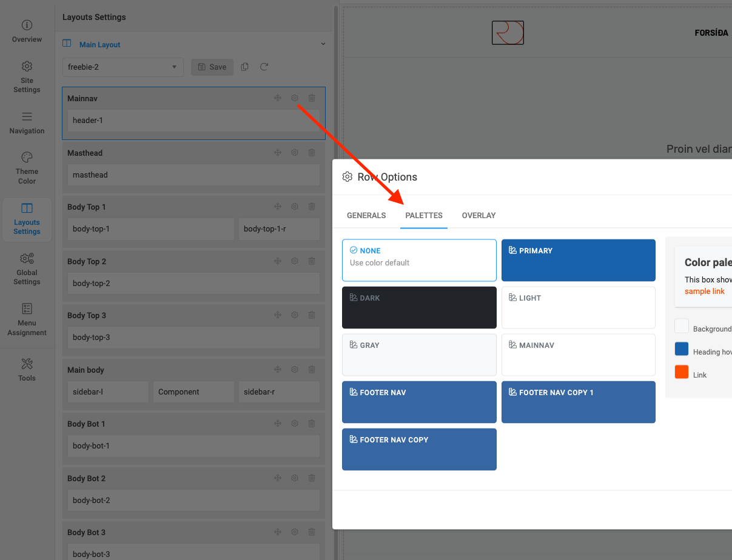
Task: Select the FOOTER NAV COPY 1 palette
Action: tap(579, 402)
